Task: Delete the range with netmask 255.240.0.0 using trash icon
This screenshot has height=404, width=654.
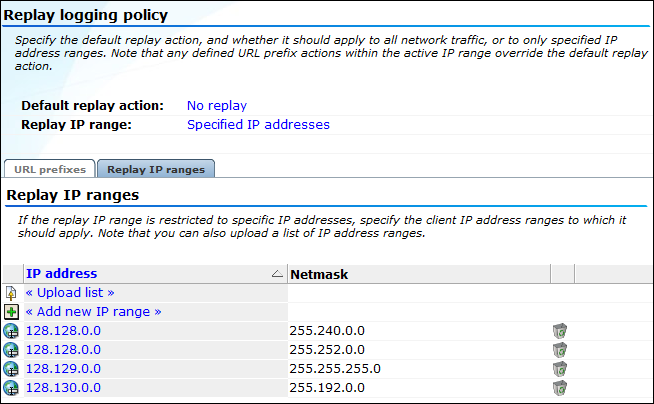Action: pyautogui.click(x=560, y=331)
